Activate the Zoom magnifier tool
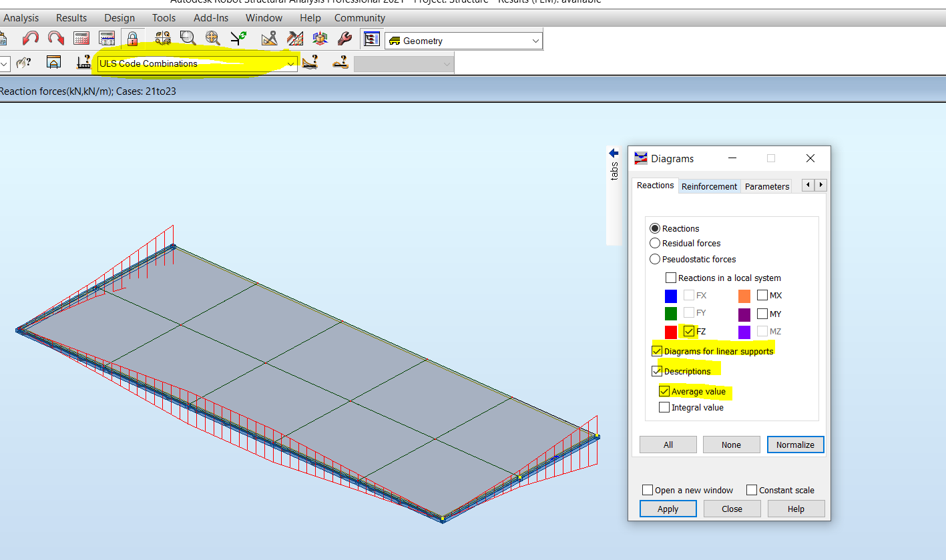Screen dimensions: 946x560 pyautogui.click(x=188, y=38)
